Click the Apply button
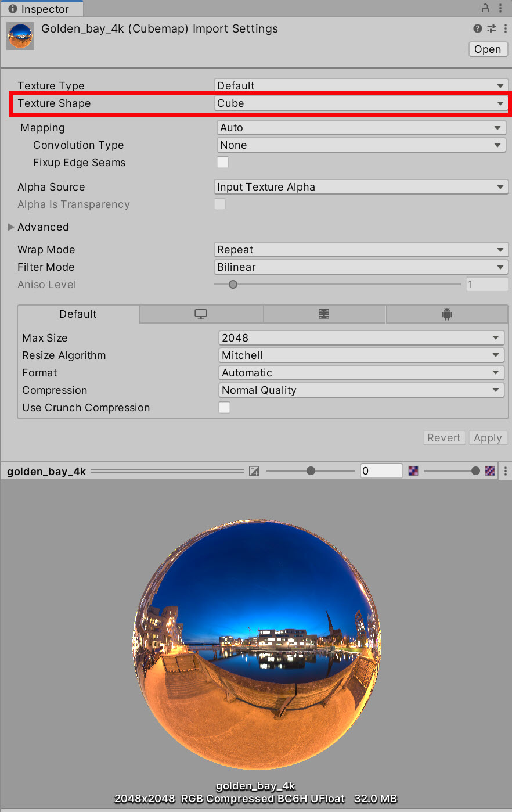 [x=488, y=438]
